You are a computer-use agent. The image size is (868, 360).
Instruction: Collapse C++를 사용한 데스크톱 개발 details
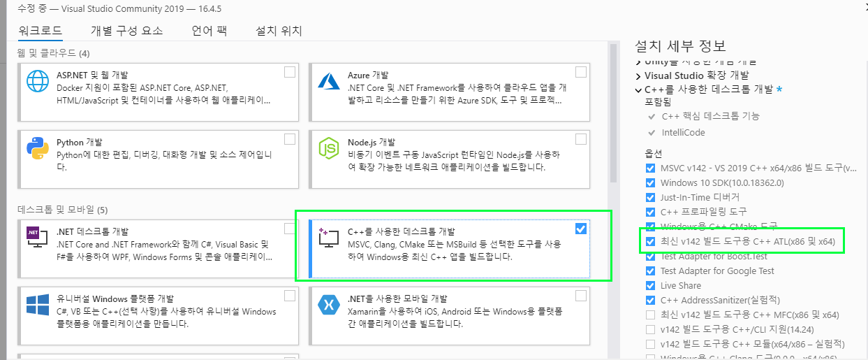pyautogui.click(x=638, y=89)
